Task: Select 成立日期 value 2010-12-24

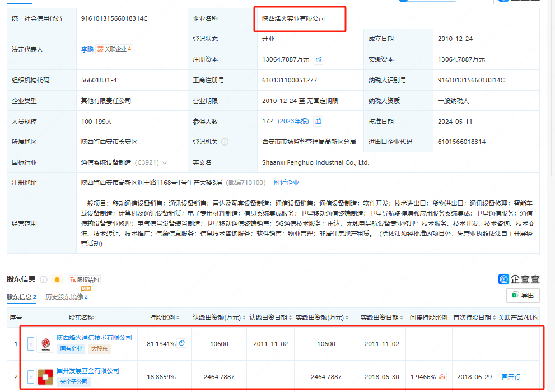Action: click(455, 39)
